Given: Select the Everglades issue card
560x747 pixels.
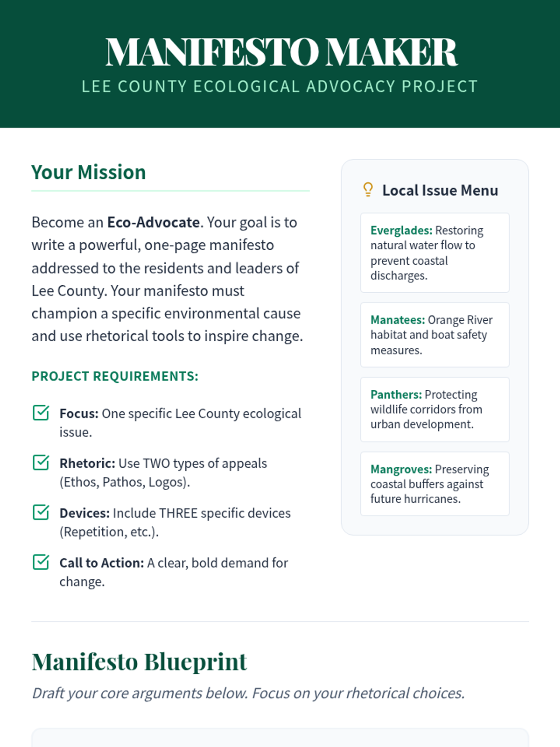Looking at the screenshot, I should point(434,253).
